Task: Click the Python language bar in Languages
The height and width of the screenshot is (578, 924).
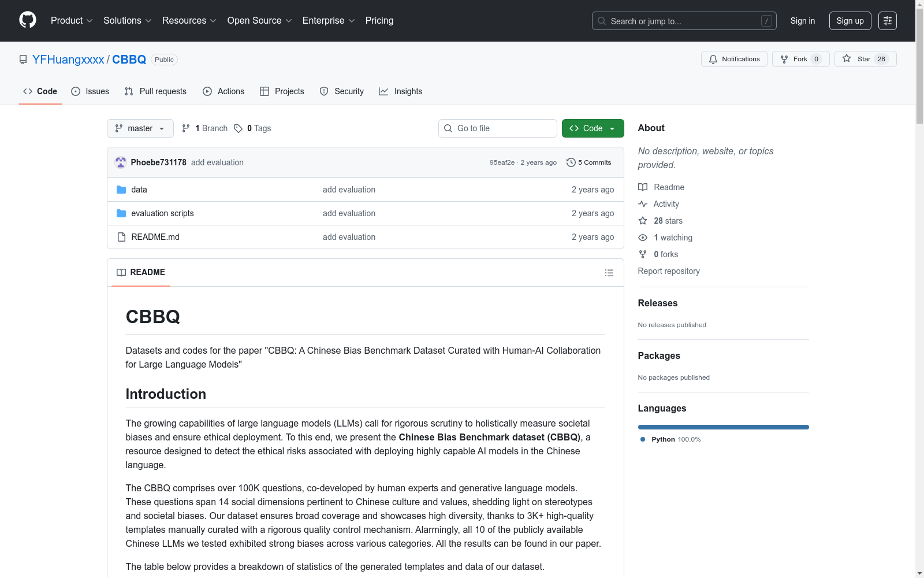Action: [724, 427]
